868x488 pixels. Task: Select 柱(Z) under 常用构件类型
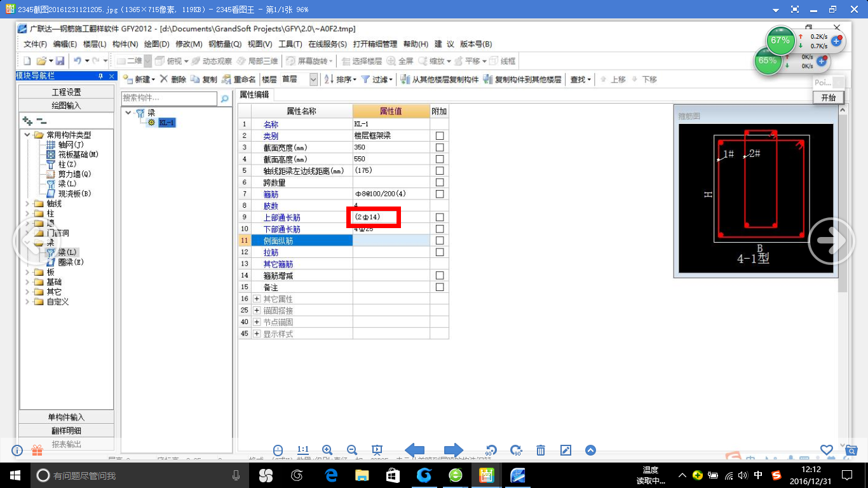(x=62, y=165)
